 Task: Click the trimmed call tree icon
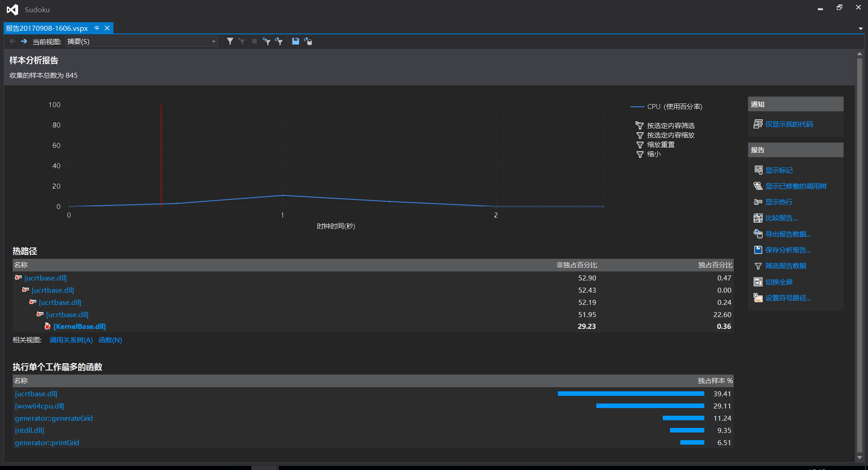758,186
